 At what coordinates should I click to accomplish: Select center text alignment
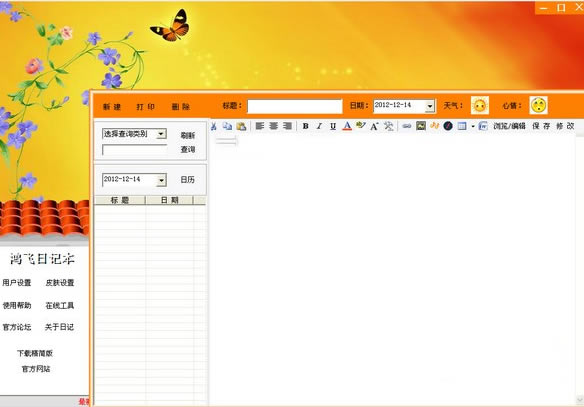click(274, 126)
